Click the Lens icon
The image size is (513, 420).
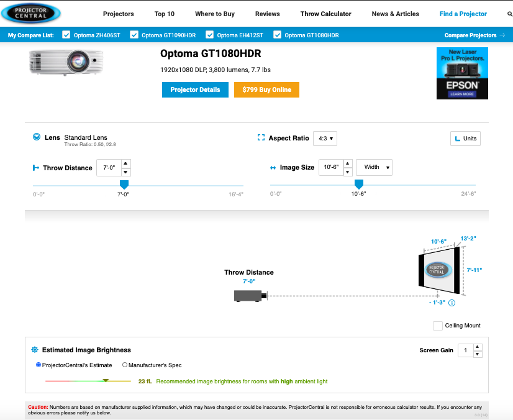(x=37, y=137)
